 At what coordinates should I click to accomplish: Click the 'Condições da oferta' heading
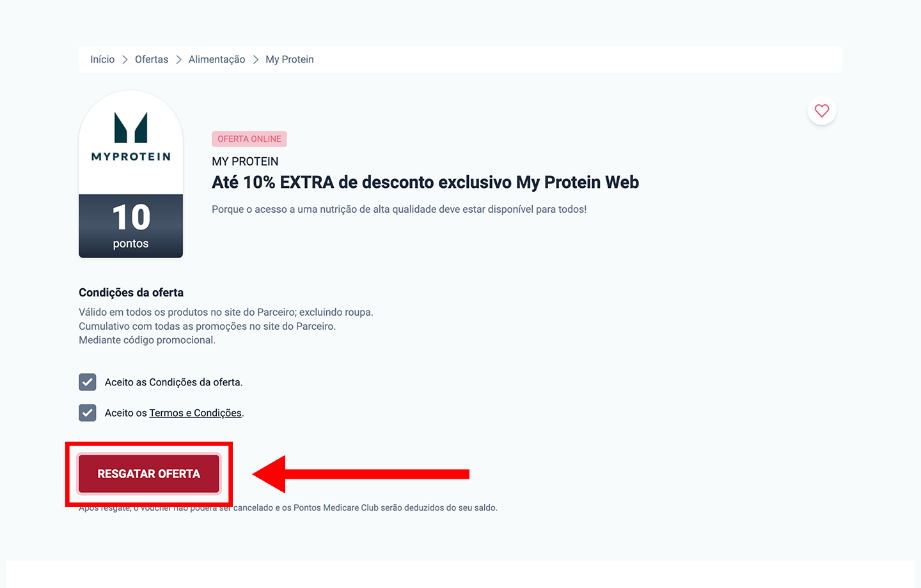[x=131, y=293]
